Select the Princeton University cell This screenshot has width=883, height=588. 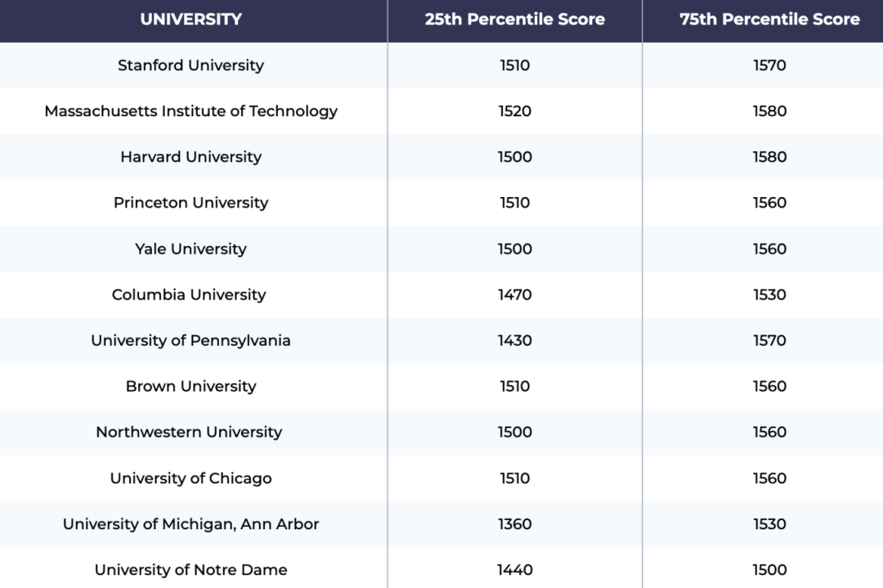[x=190, y=203]
